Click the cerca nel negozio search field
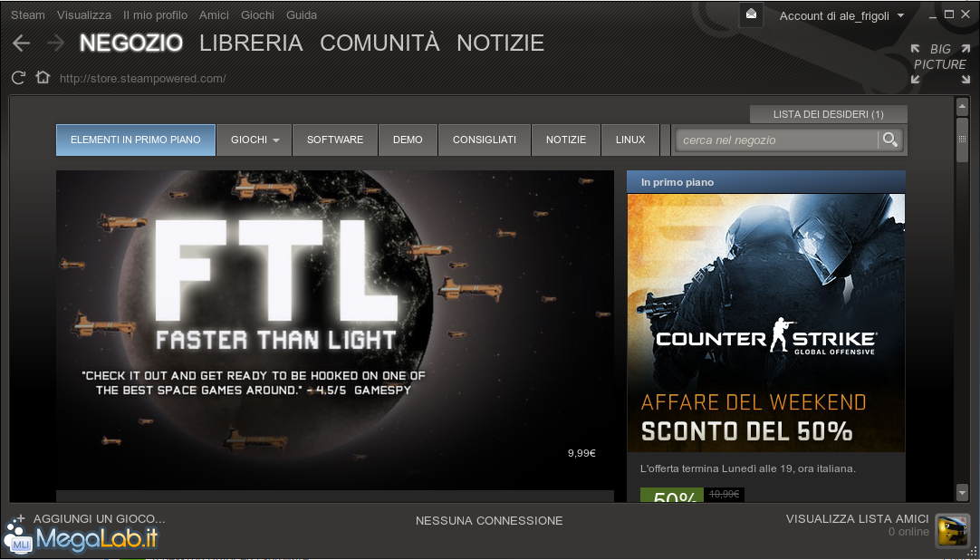 tap(777, 140)
